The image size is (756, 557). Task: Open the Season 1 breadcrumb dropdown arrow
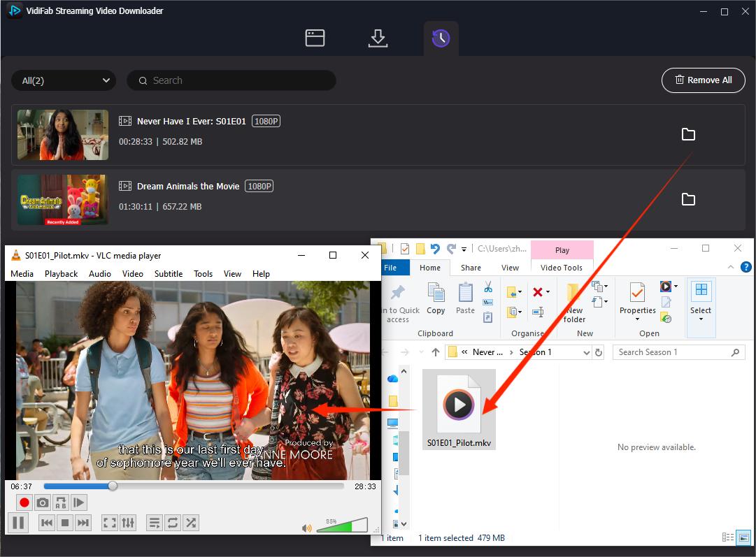click(x=587, y=352)
